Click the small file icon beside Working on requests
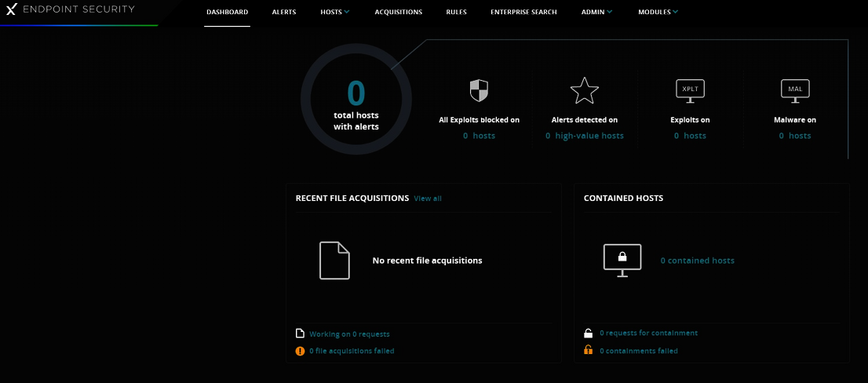The image size is (868, 383). [x=300, y=334]
